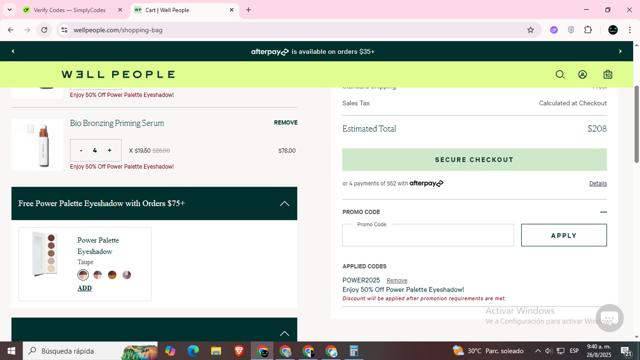Collapse Free Power Palette Eyeshadow section
The image size is (640, 360).
(284, 203)
